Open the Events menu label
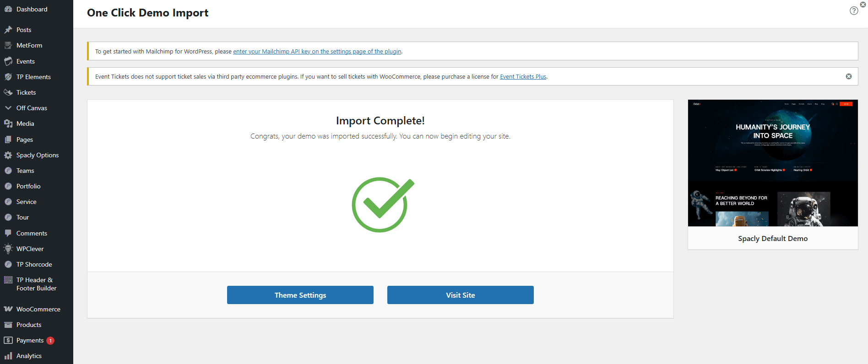This screenshot has width=868, height=364. click(26, 61)
